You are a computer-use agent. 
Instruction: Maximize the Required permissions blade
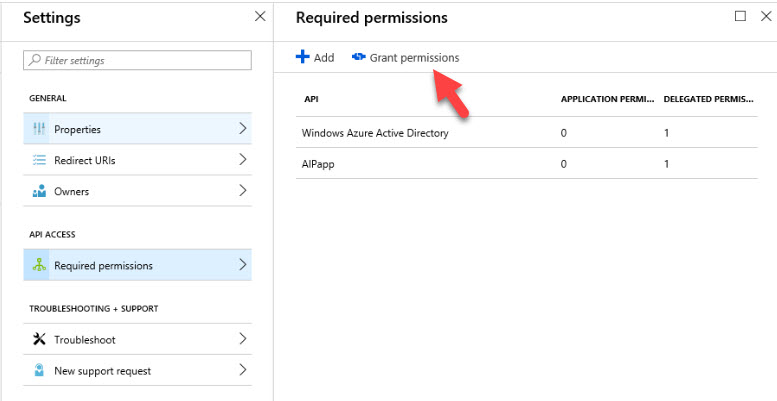click(x=740, y=16)
